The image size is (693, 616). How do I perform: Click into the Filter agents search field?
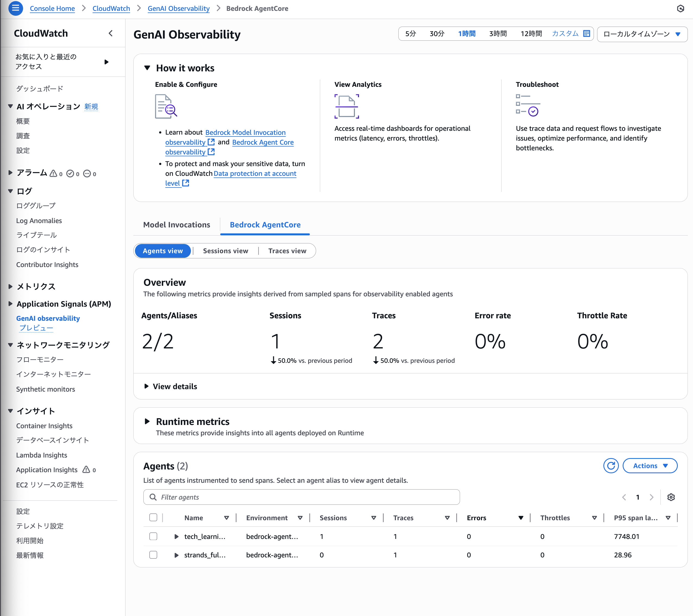click(301, 497)
